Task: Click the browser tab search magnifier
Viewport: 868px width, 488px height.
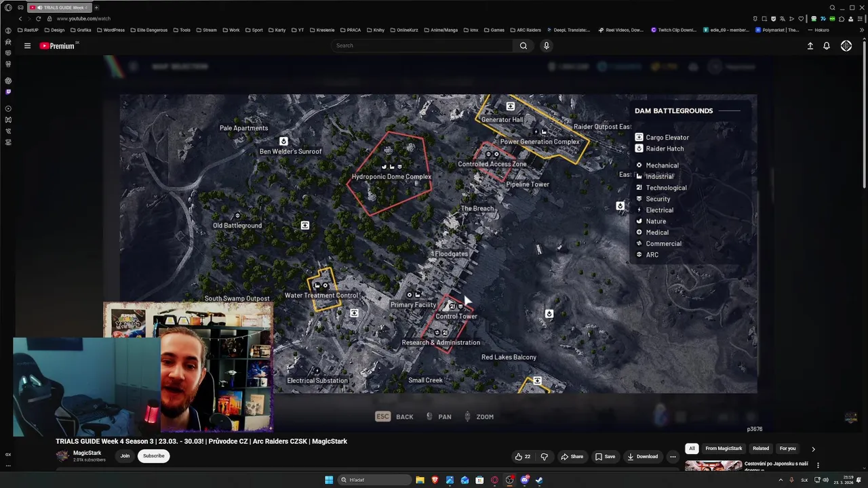Action: point(832,7)
